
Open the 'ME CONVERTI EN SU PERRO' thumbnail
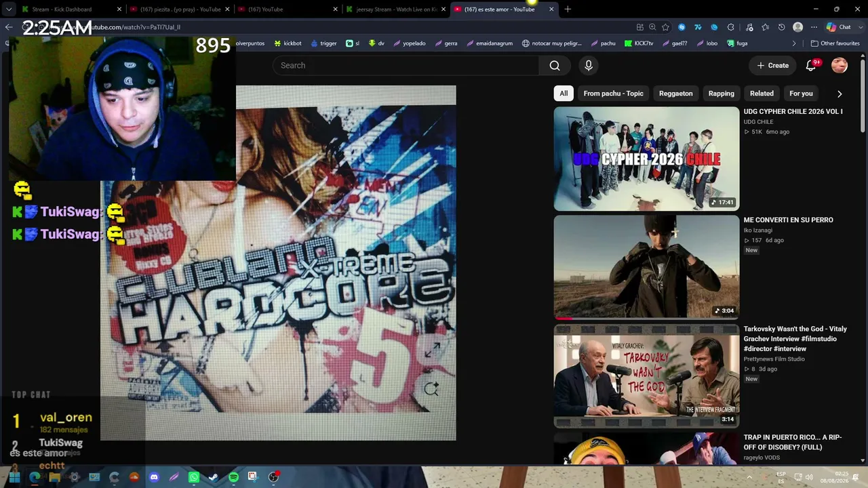point(646,267)
